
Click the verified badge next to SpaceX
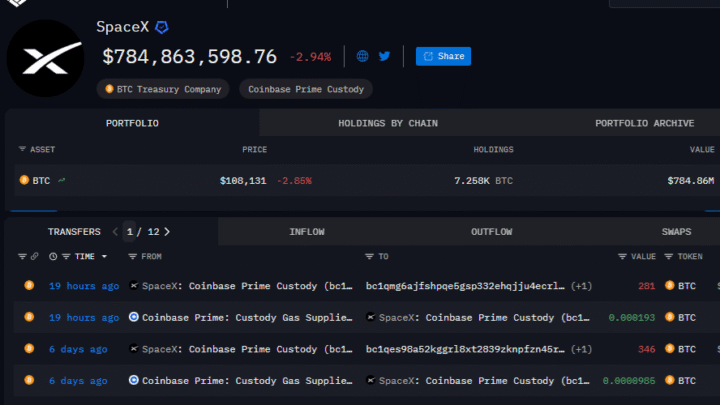click(161, 27)
